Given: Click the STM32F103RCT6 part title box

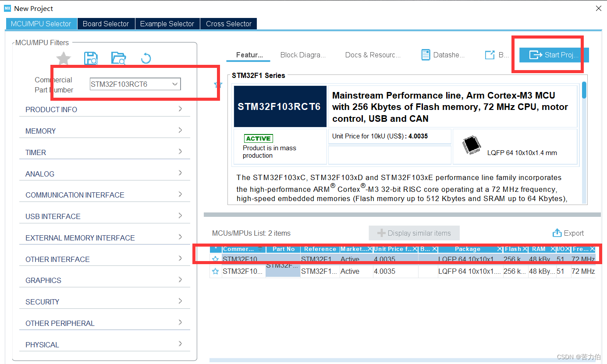Looking at the screenshot, I should [x=280, y=106].
